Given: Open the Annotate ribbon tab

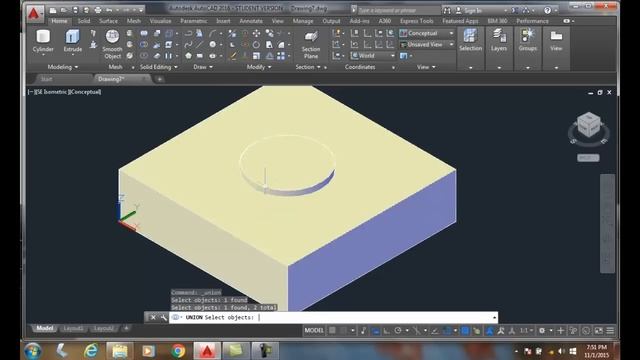Looking at the screenshot, I should tap(251, 21).
